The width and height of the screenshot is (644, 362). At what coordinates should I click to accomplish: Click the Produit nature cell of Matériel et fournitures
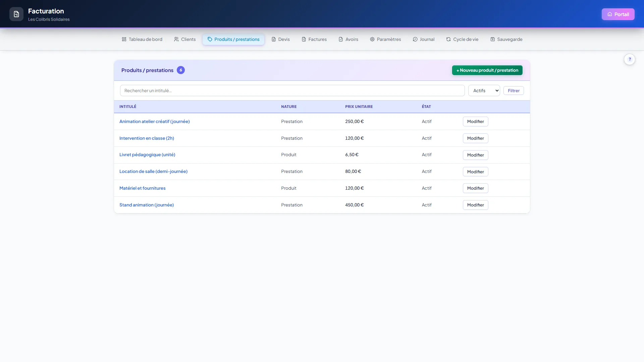coord(288,188)
